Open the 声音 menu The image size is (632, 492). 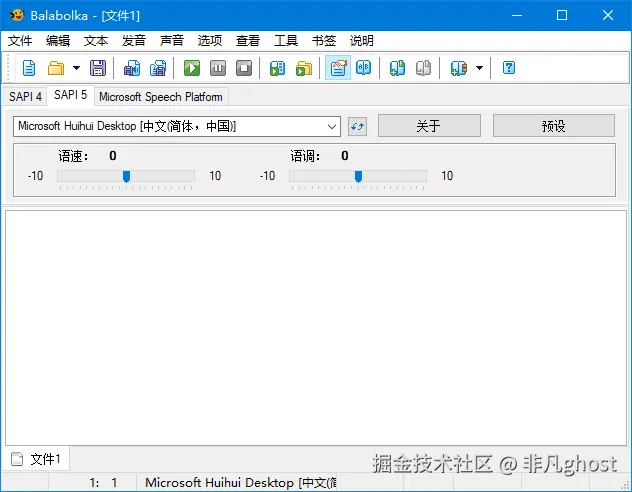coord(172,41)
